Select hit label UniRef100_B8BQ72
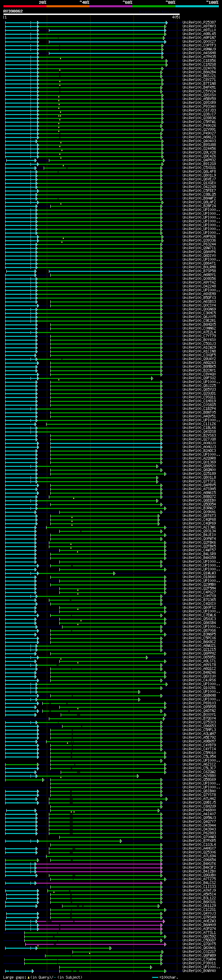The height and width of the screenshot is (980, 222). [199, 496]
